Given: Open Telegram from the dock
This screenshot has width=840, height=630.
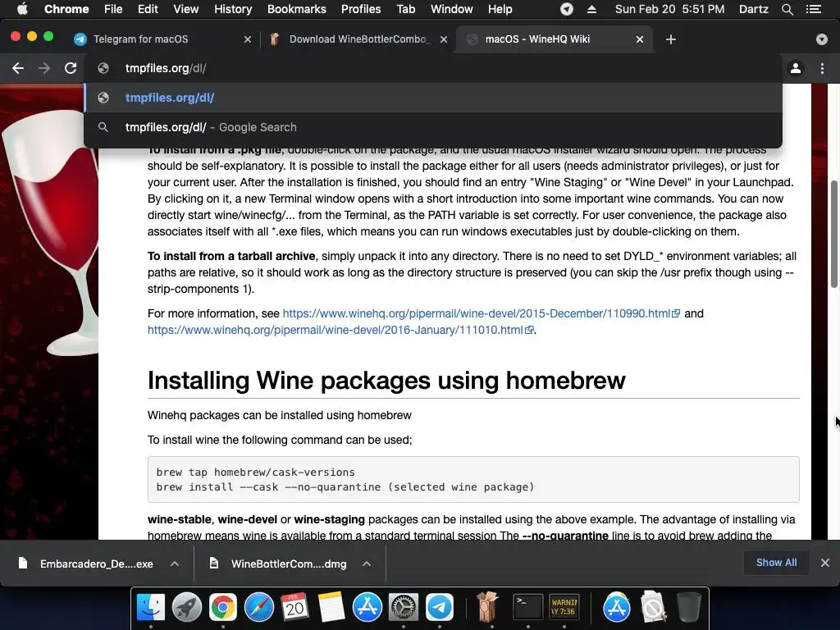Looking at the screenshot, I should [440, 607].
